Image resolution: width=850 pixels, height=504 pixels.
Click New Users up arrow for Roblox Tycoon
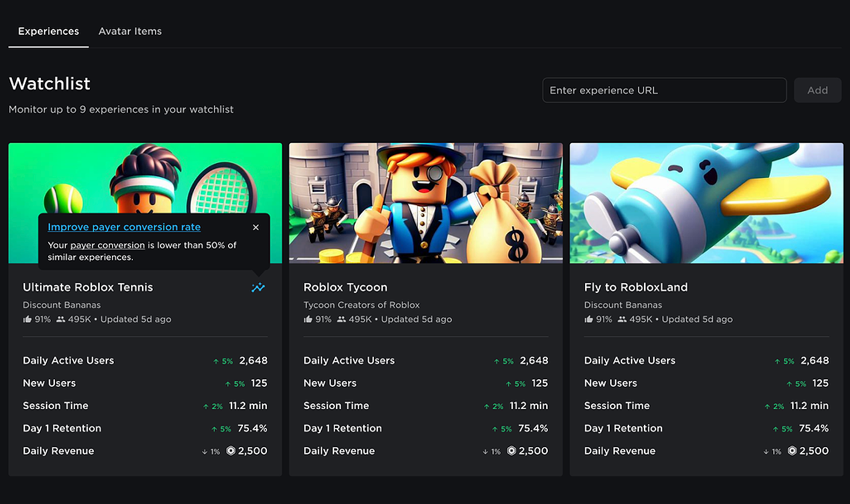tap(508, 384)
